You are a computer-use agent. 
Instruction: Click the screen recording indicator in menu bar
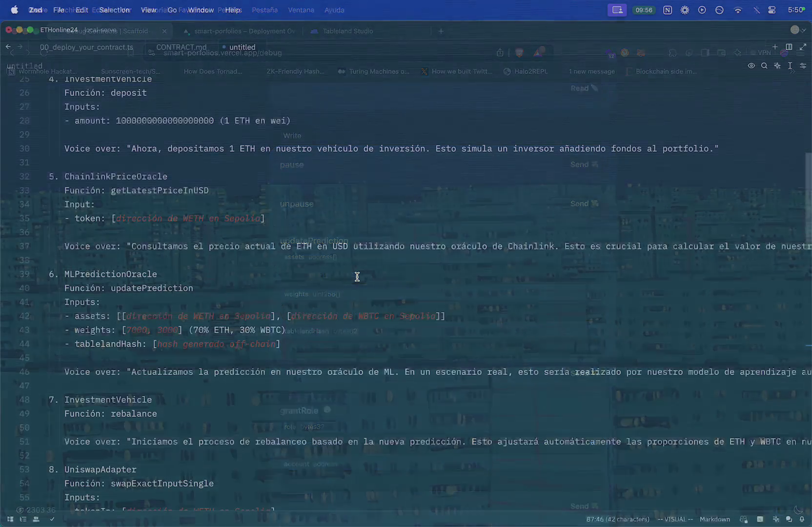click(617, 10)
